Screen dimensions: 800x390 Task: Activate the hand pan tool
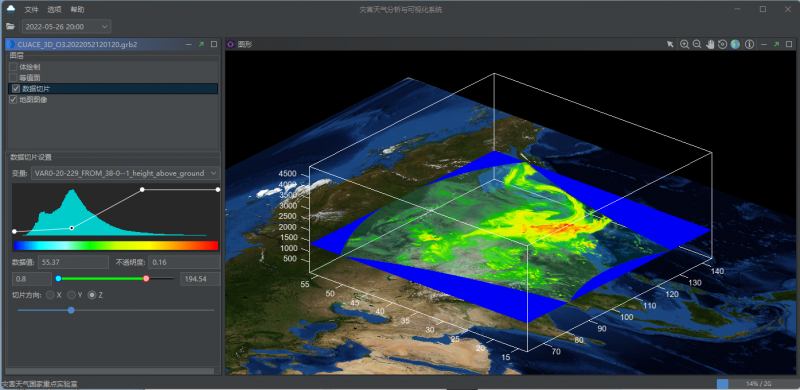click(x=710, y=44)
